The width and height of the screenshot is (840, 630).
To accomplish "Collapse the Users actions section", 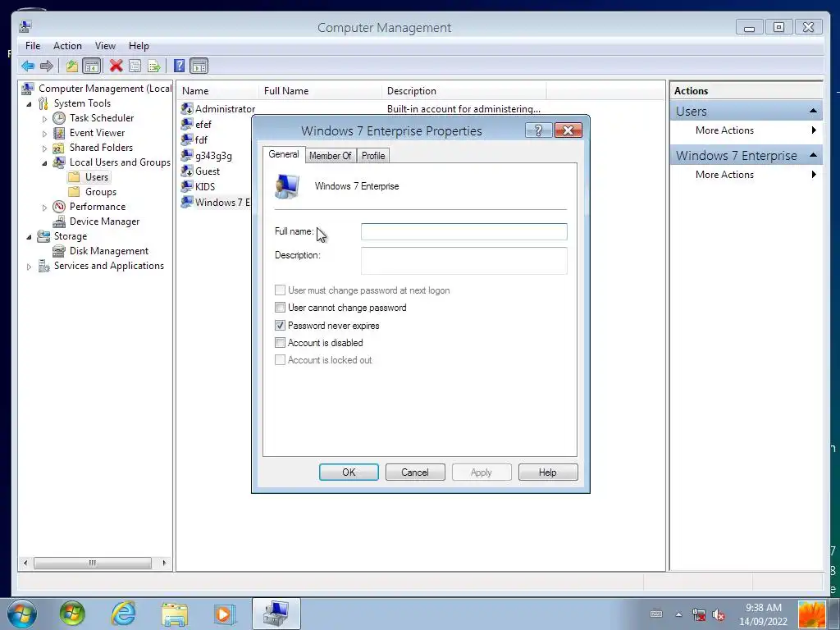I will click(x=813, y=111).
